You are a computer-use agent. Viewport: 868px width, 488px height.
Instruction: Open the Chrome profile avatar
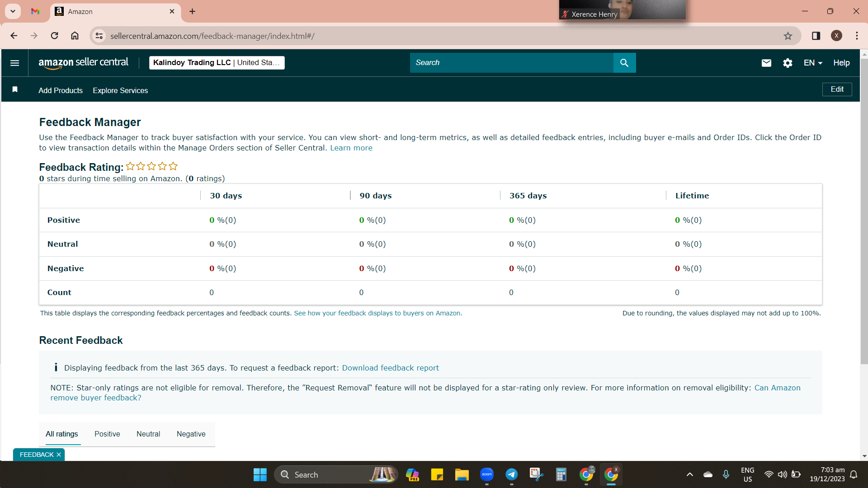pos(836,36)
